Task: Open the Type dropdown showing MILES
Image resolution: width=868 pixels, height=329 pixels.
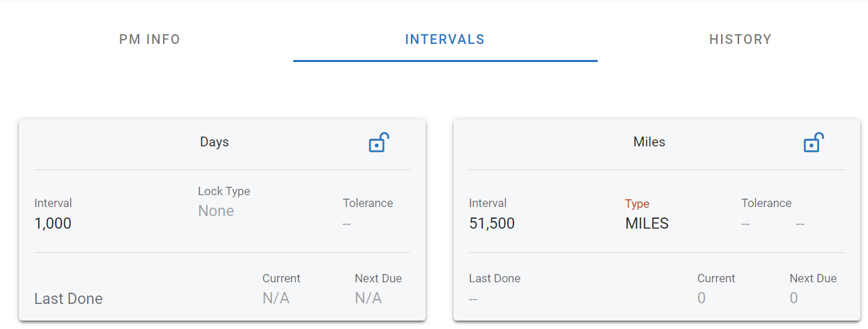Action: [x=646, y=224]
